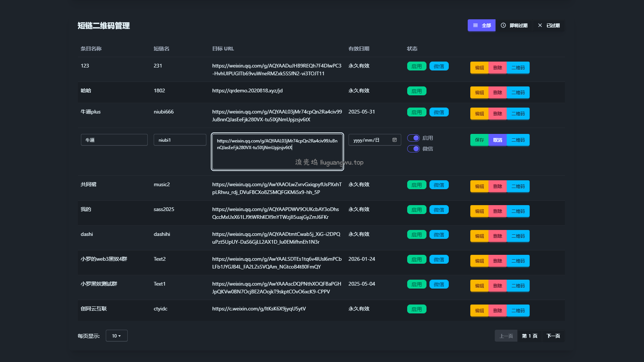Click the calendar icon in date field
Image resolution: width=644 pixels, height=362 pixels.
click(x=394, y=140)
